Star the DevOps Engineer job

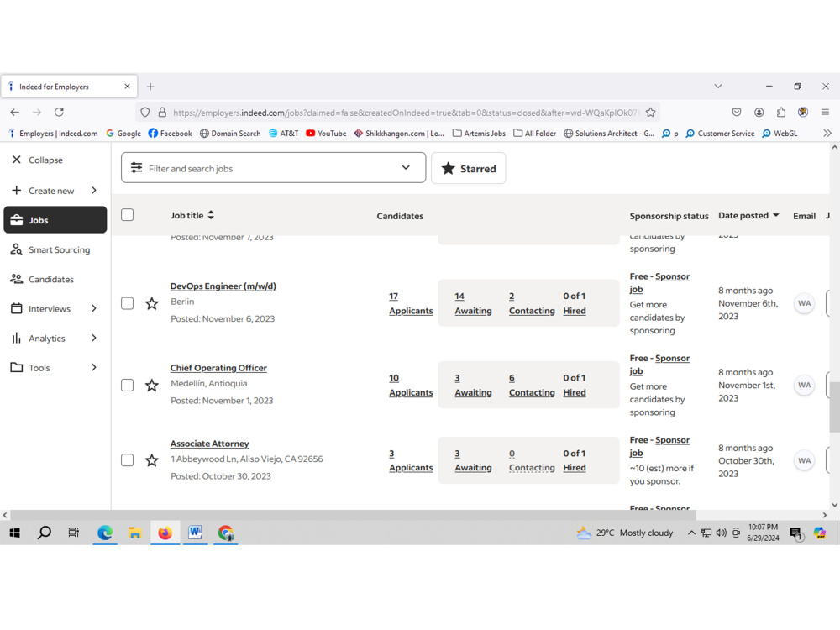pos(151,304)
